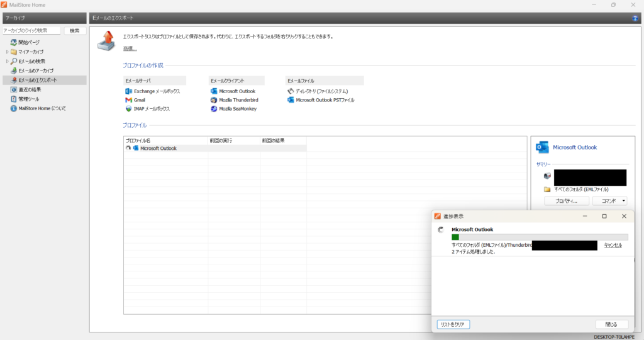Screen dimensions: 644x340
Task: Click the MailStore Home title bar icon
Action: click(4, 5)
